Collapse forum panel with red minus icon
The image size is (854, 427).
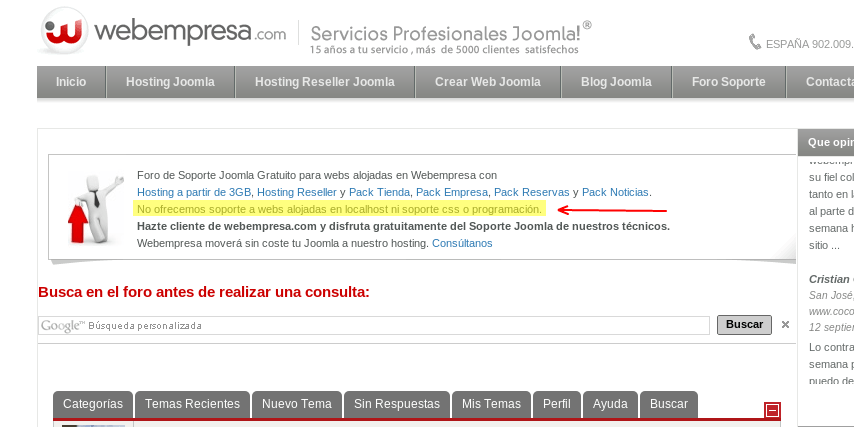(773, 410)
